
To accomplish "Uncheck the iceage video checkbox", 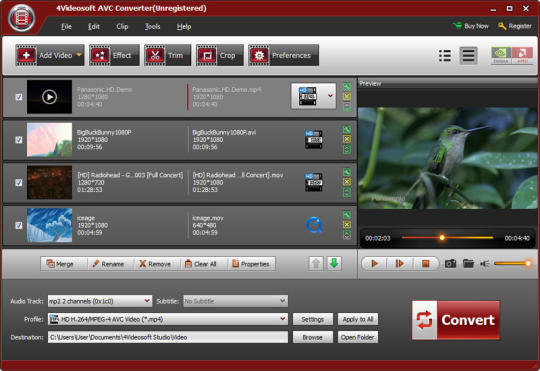I will pos(19,225).
